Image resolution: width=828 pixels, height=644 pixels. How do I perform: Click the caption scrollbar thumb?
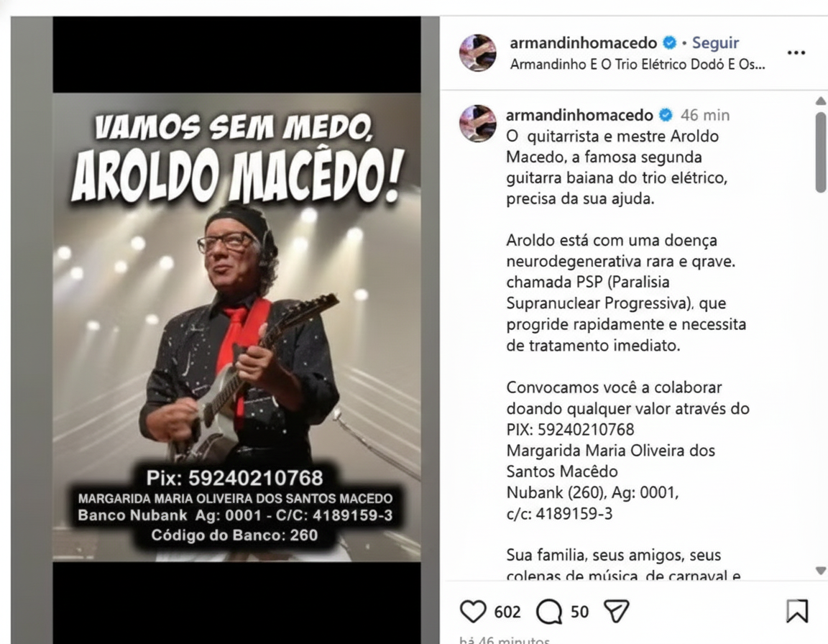821,152
